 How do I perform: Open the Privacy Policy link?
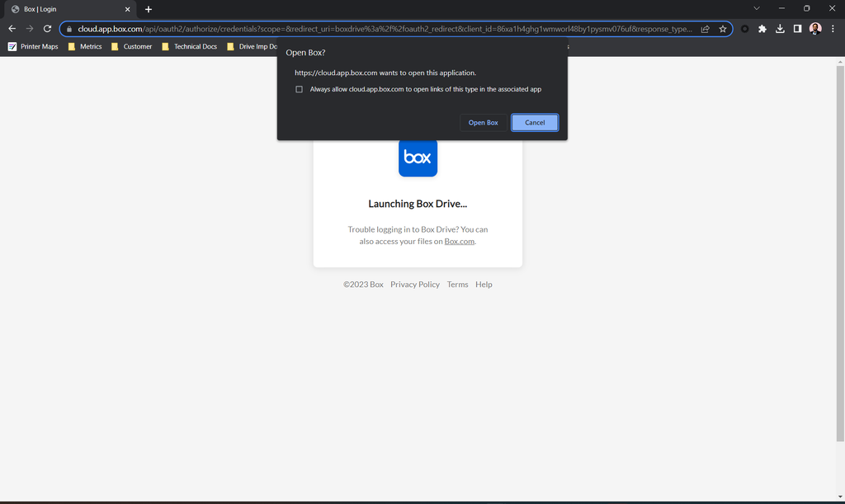click(x=415, y=285)
